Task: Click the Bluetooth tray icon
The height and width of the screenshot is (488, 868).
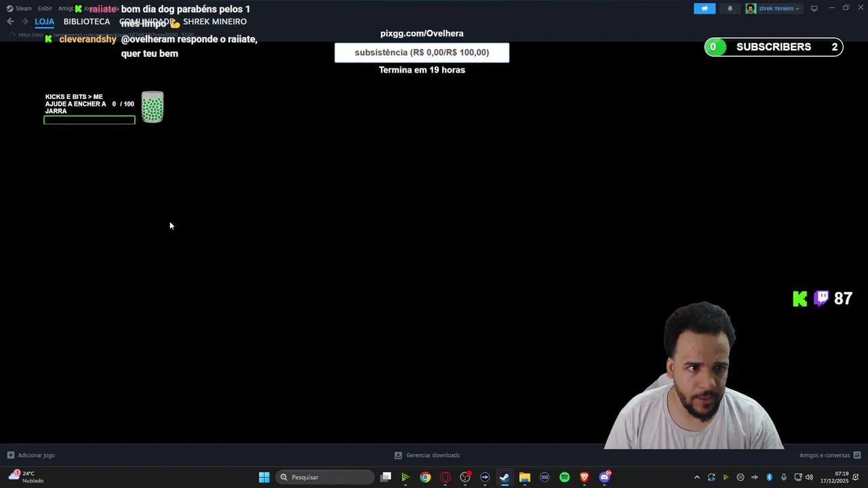Action: coord(769,477)
